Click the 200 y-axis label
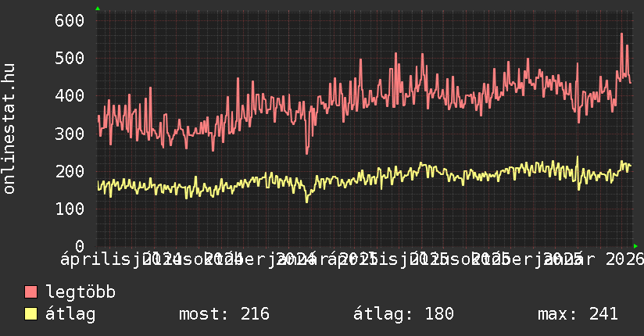644x336 pixels. [70, 171]
